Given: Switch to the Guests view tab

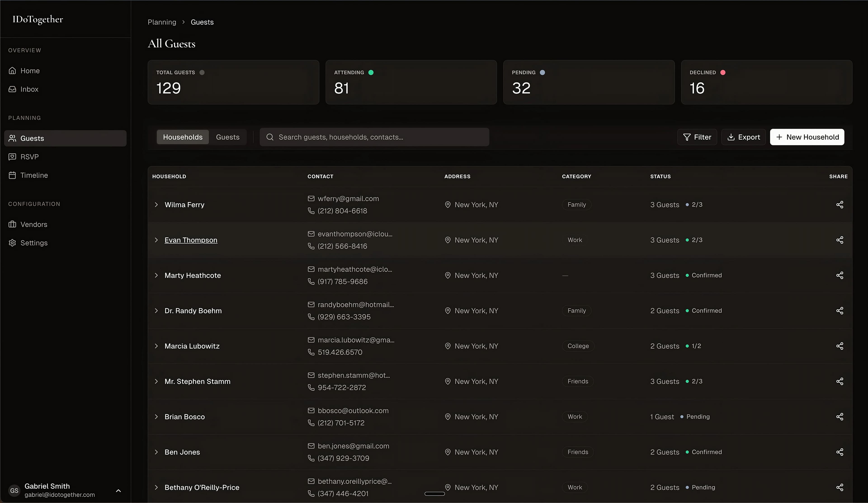Looking at the screenshot, I should click(228, 137).
